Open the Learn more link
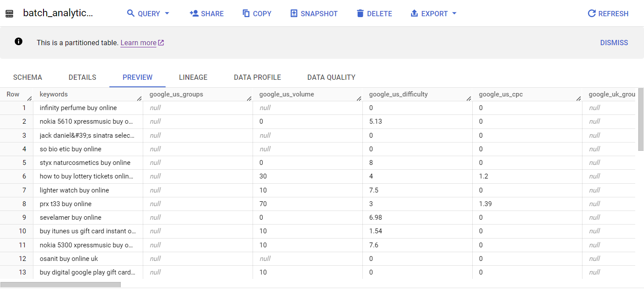This screenshot has width=644, height=289. pos(139,43)
